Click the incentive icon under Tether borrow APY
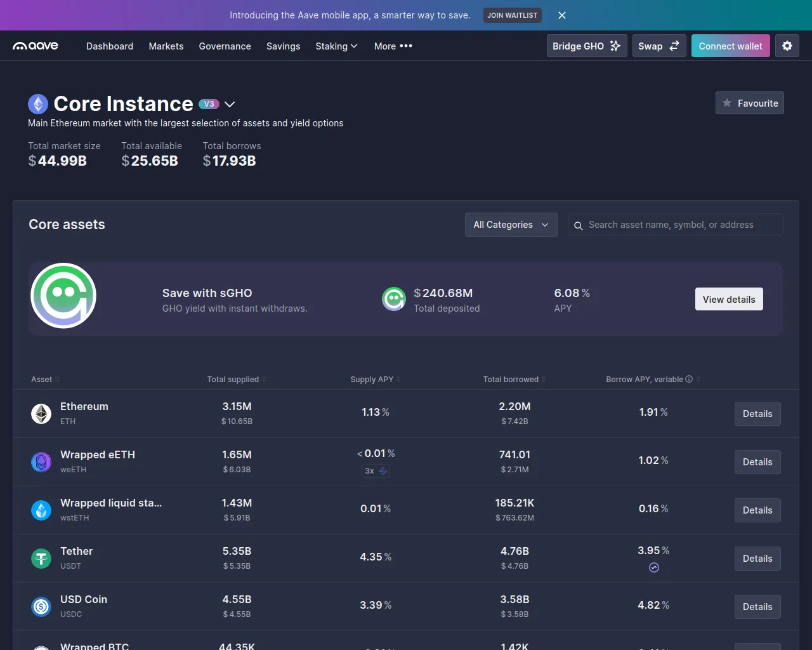Viewport: 812px width, 650px height. coord(654,567)
